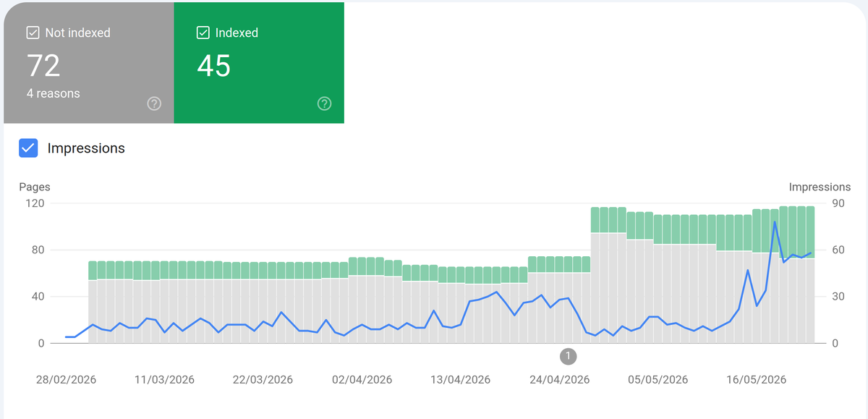Select the Indexed card count 45

pyautogui.click(x=214, y=66)
